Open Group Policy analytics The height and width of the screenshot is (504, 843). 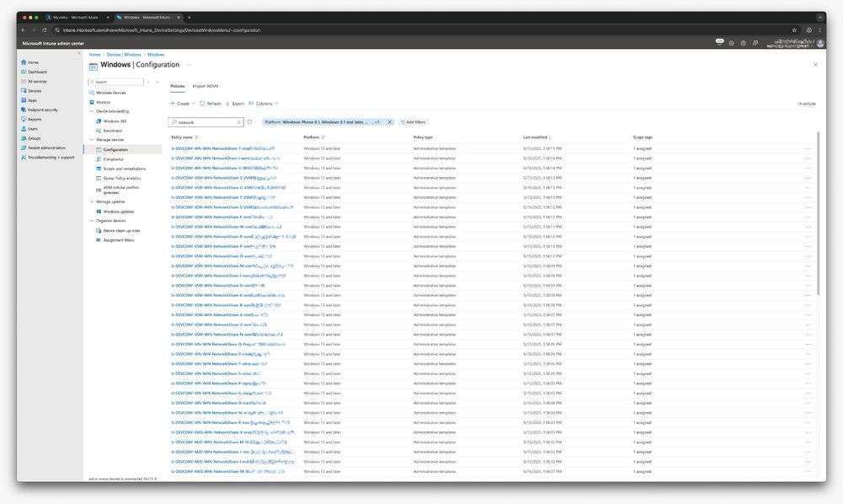(119, 178)
